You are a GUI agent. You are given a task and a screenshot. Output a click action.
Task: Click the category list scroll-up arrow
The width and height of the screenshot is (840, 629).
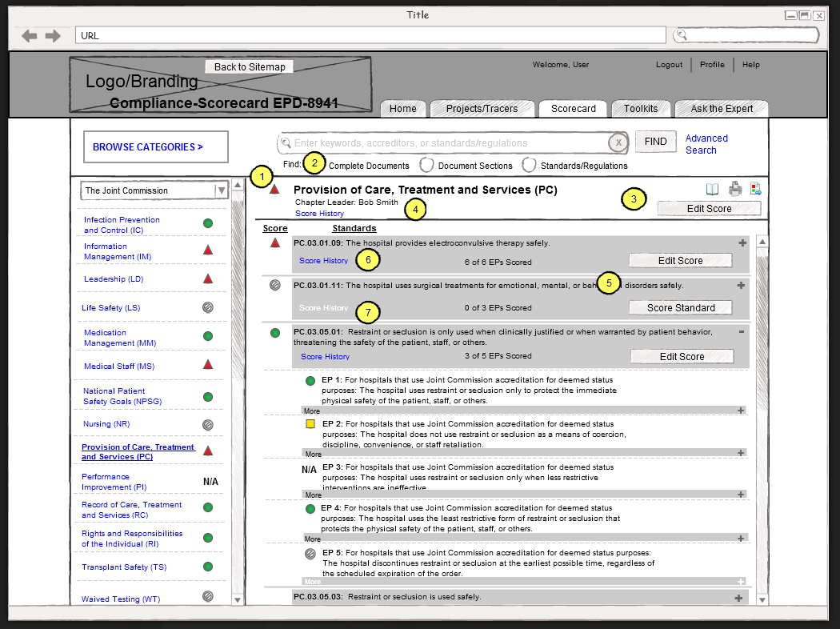(x=238, y=185)
